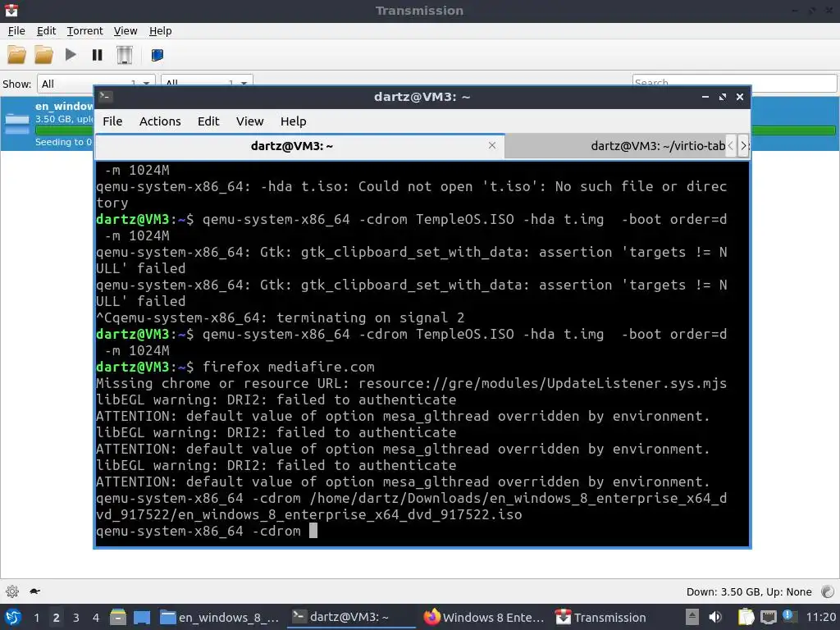
Task: Pause the torrent with the pause icon
Action: point(97,55)
